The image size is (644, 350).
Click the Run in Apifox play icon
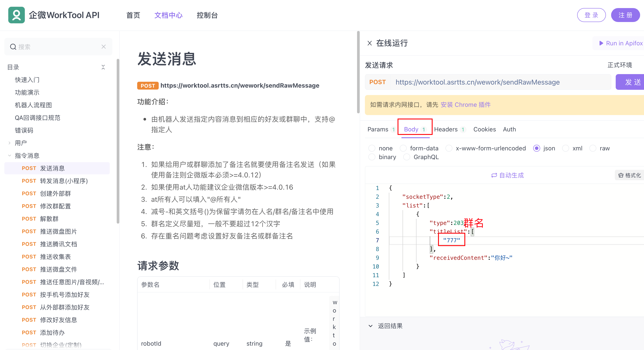tap(601, 43)
